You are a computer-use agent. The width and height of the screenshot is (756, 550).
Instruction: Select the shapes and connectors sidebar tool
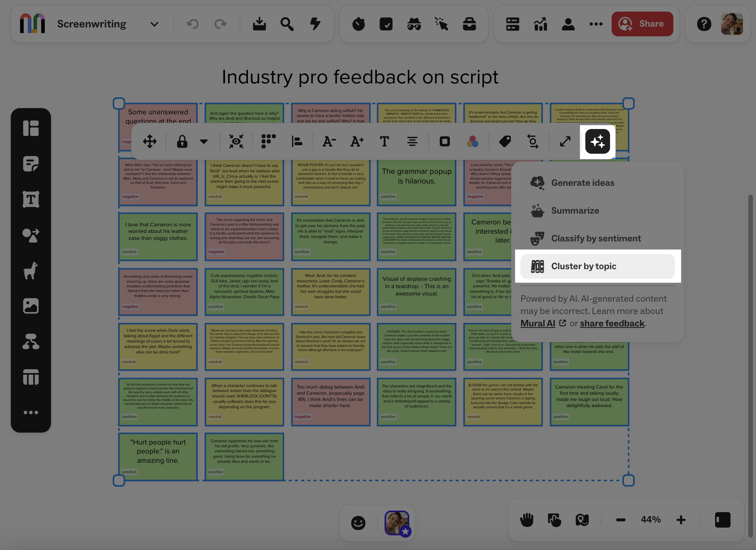31,235
